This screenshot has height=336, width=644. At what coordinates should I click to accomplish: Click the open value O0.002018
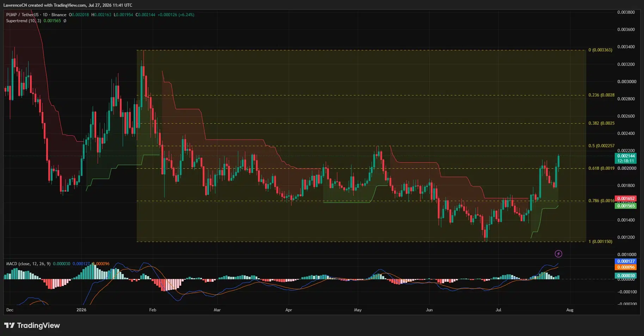(x=79, y=15)
